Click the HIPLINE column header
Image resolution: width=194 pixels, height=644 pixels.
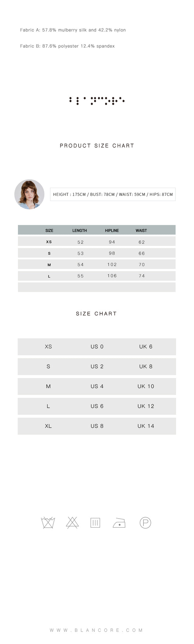[x=112, y=230]
